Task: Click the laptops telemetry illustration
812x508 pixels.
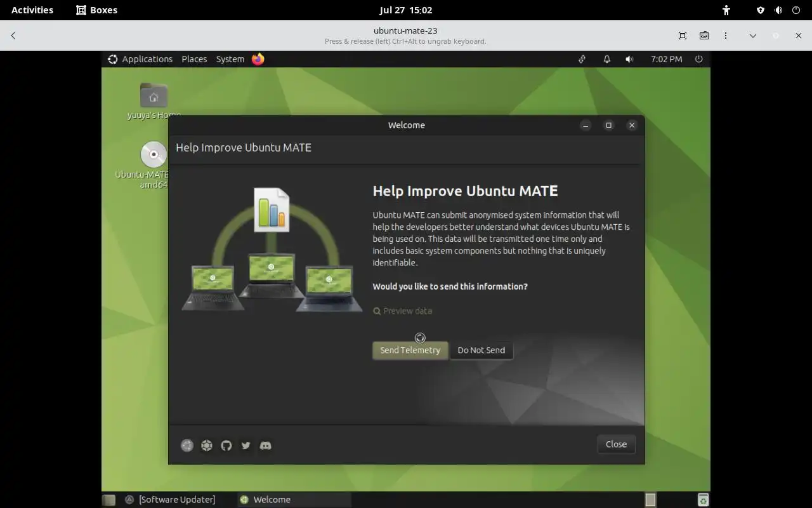Action: click(271, 250)
